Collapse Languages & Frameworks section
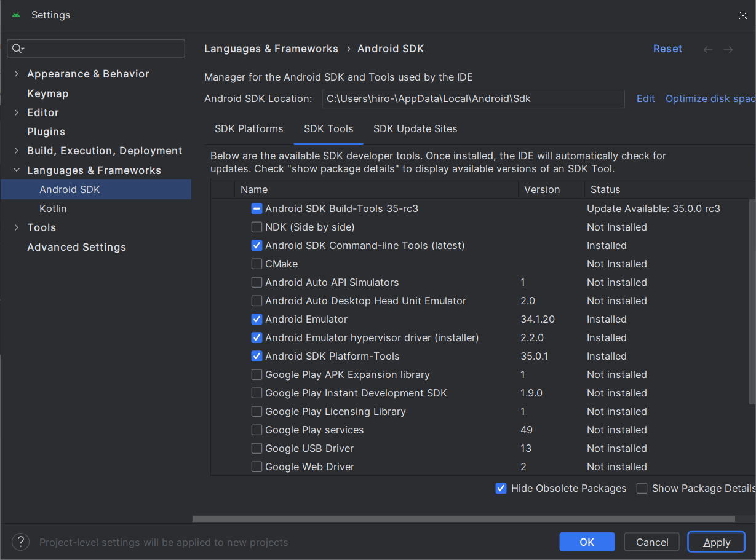This screenshot has height=560, width=756. [x=16, y=170]
